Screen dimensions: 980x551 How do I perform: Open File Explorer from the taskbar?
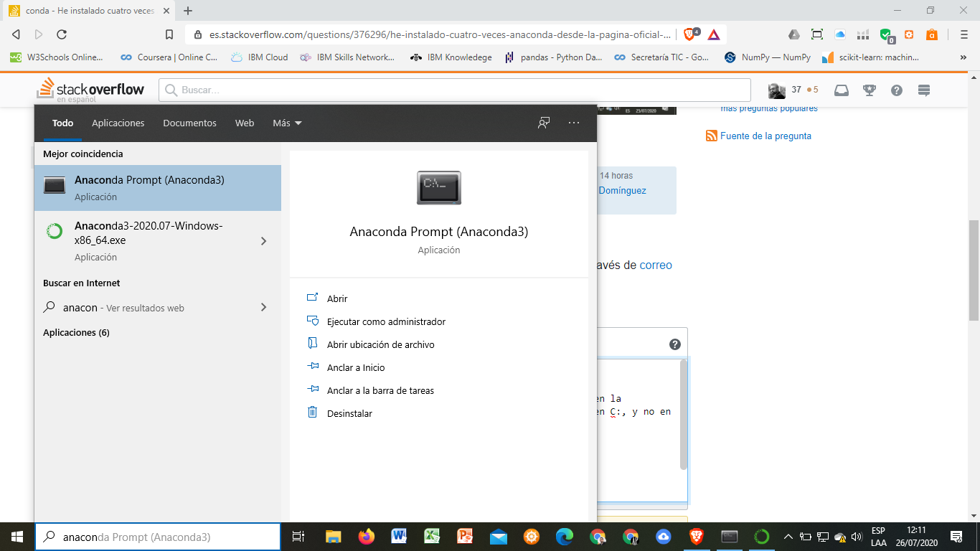[334, 537]
